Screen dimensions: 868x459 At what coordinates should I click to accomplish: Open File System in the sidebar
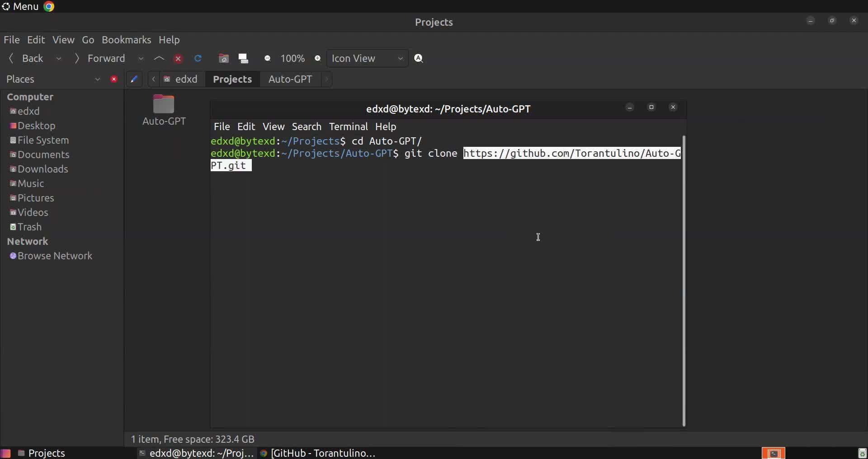coord(43,140)
